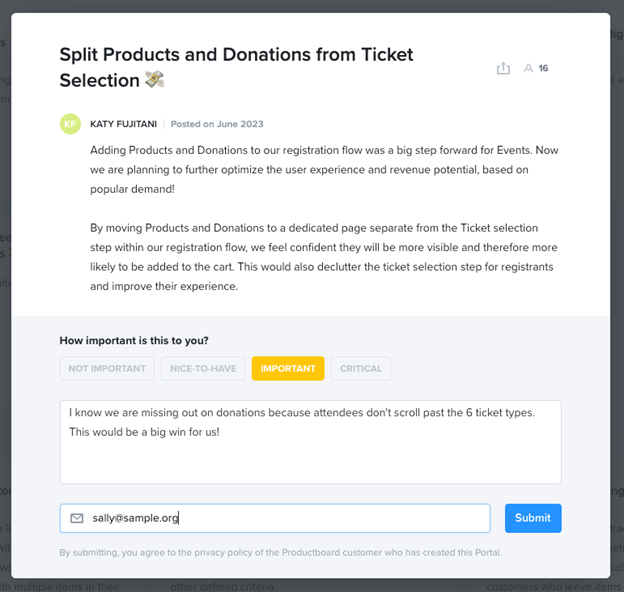Click the author name KATY FUJITANI
This screenshot has height=592, width=624.
pos(123,124)
